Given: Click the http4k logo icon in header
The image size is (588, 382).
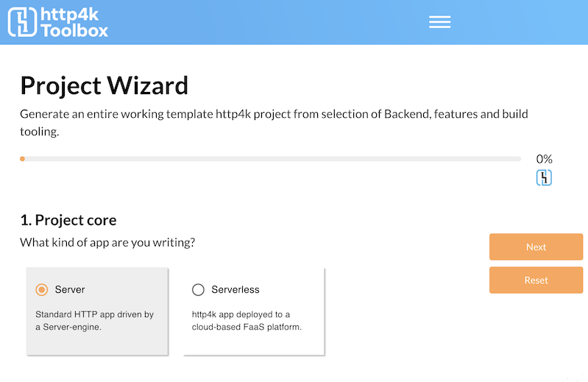Looking at the screenshot, I should tap(22, 22).
